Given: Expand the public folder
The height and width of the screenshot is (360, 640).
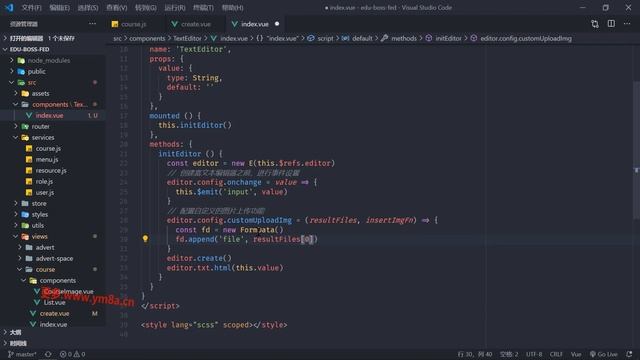Looking at the screenshot, I should point(53,71).
